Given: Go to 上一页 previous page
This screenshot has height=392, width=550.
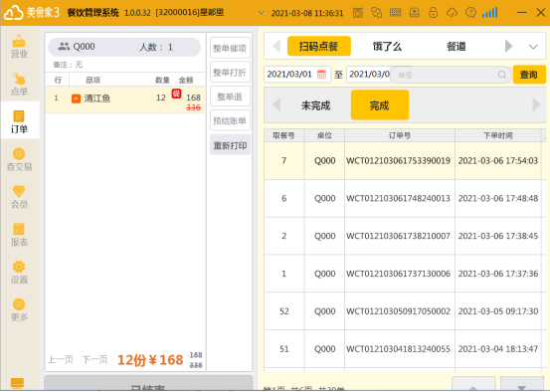Looking at the screenshot, I should click(x=61, y=359).
